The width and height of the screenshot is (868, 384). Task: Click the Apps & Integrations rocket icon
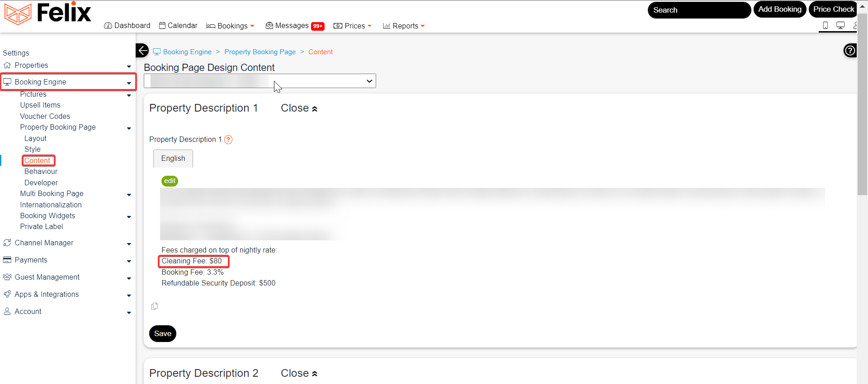click(7, 295)
